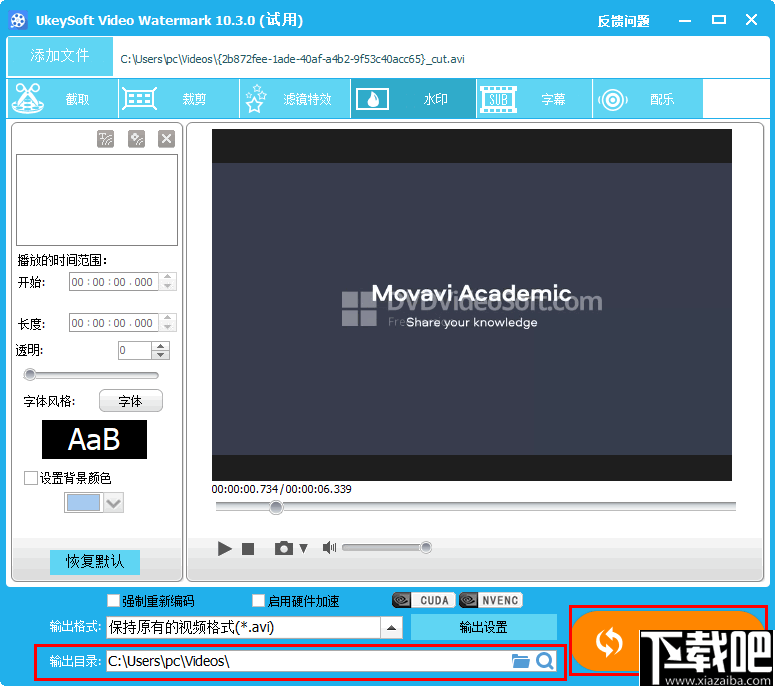This screenshot has height=686, width=775.
Task: Decrease the 长度 duration value
Action: coord(168,327)
